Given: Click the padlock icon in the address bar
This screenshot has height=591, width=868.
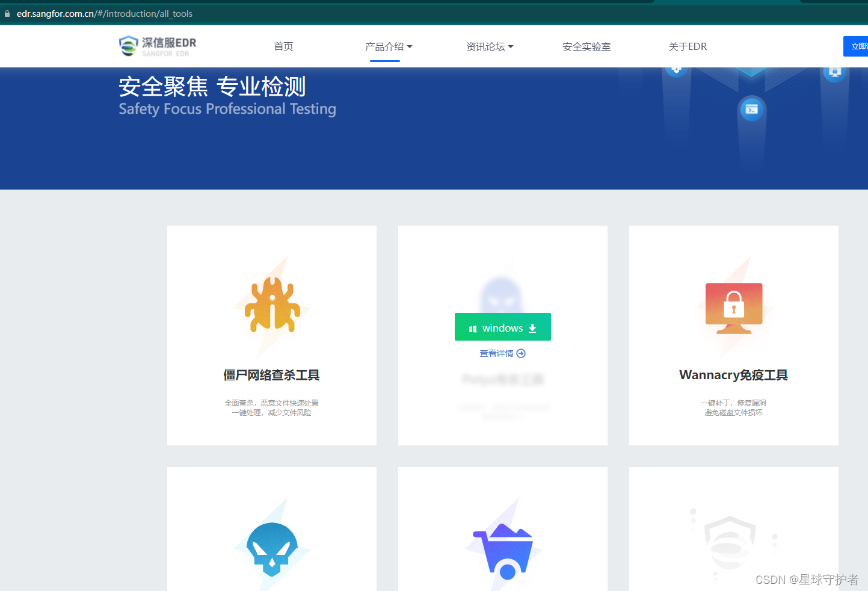Looking at the screenshot, I should (6, 13).
